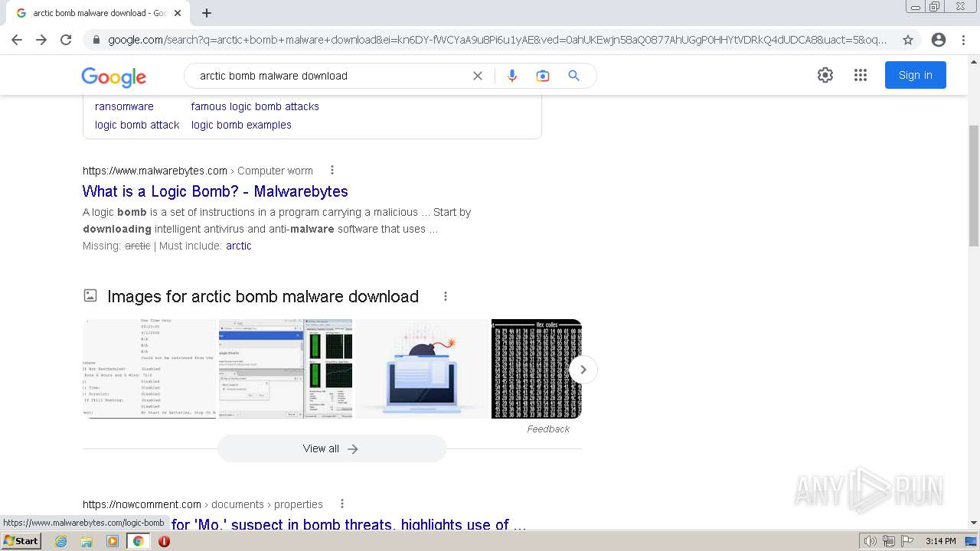Close the arctic bomb malware download tab
980x551 pixels.
[178, 13]
